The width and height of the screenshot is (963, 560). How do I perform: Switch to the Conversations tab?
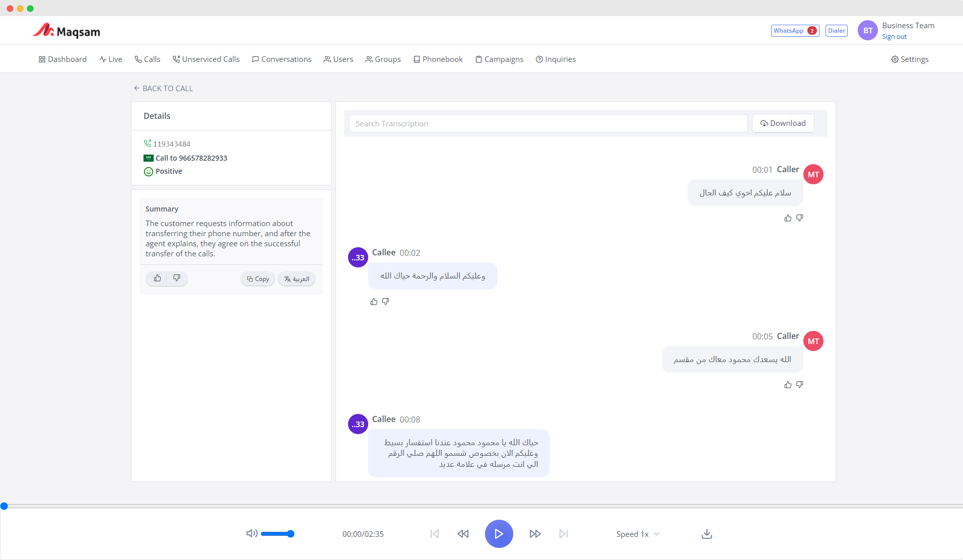(x=282, y=59)
